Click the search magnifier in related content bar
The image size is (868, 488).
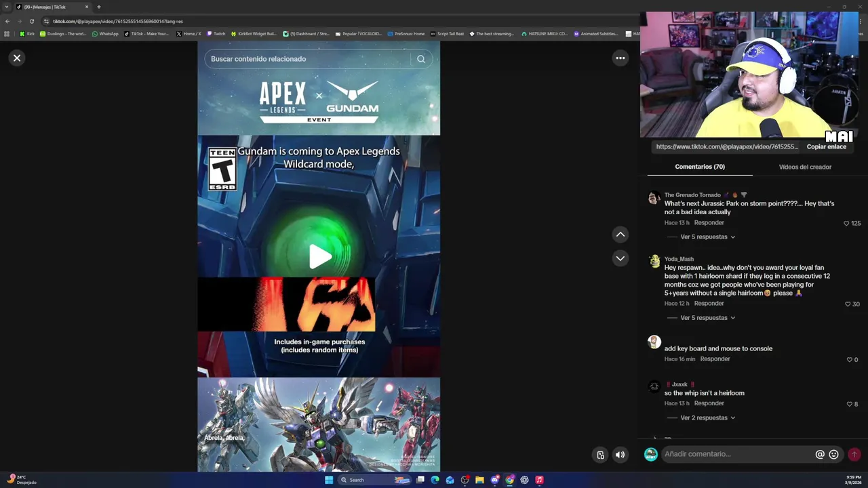[x=421, y=59]
